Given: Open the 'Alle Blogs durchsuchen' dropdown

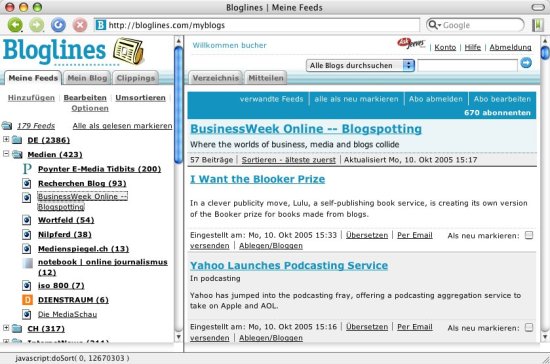Looking at the screenshot, I should pos(360,66).
